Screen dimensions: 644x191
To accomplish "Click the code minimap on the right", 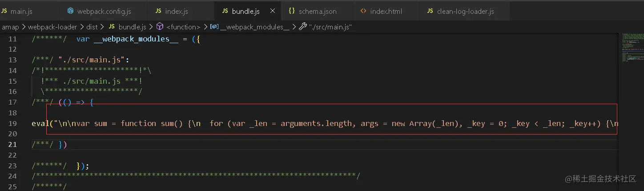I will pyautogui.click(x=632, y=47).
